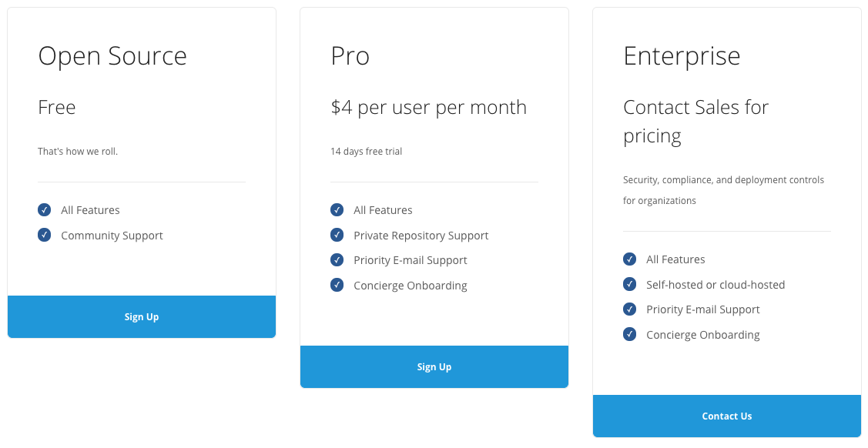Viewport: 868px width, 448px height.
Task: Select the Pro plan heading
Action: (x=350, y=56)
